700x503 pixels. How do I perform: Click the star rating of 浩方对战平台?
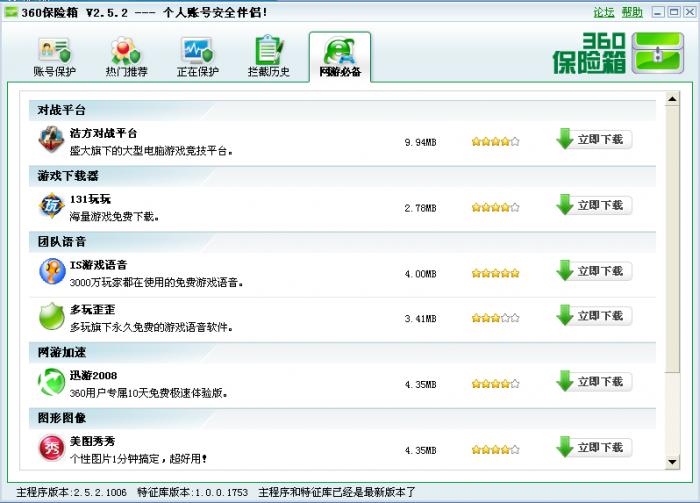(496, 142)
